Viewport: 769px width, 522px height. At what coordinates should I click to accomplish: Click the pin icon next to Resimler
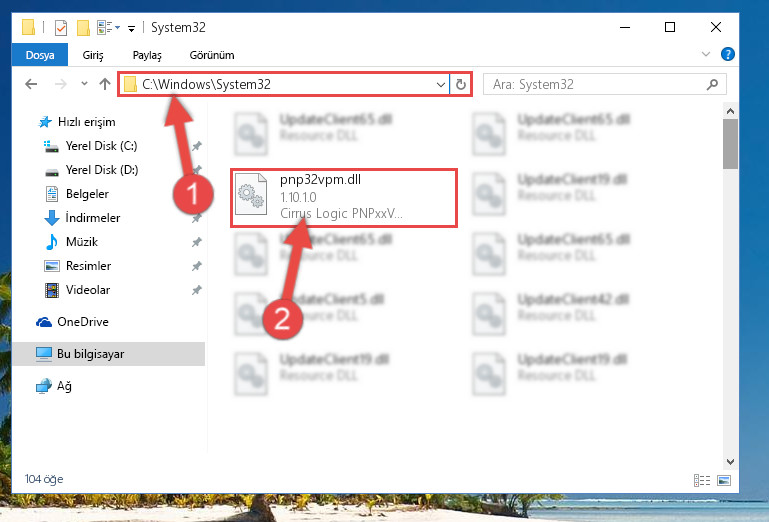pos(197,266)
